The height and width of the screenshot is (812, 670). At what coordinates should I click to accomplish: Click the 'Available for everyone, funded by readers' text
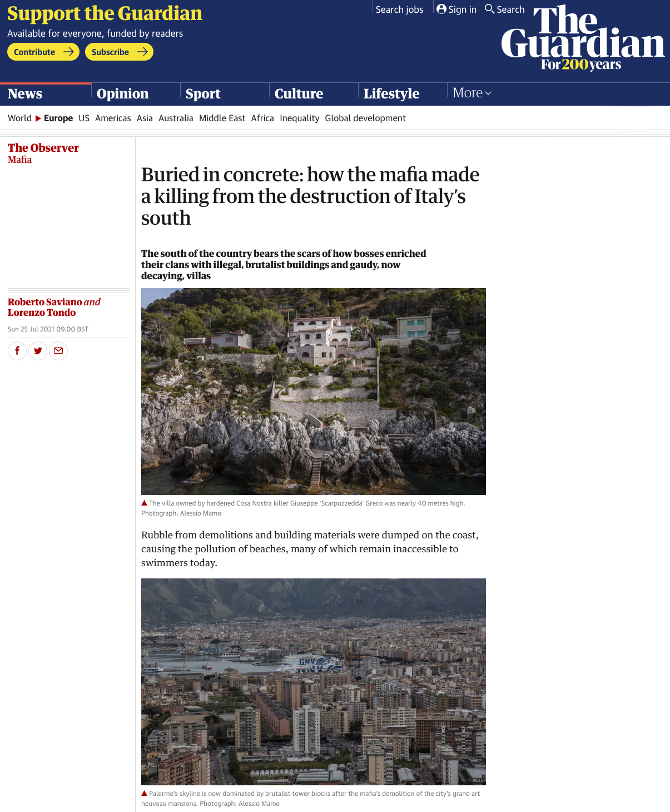tap(95, 33)
